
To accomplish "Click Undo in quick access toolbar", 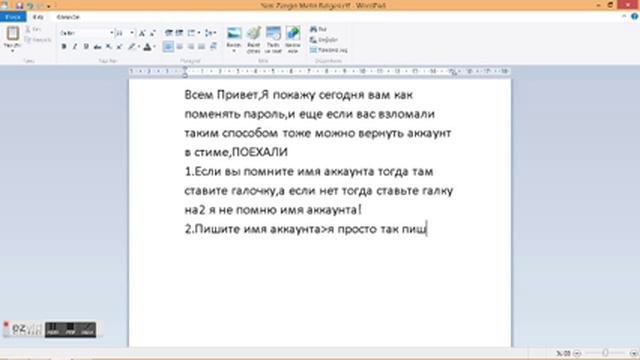I will click(30, 5).
